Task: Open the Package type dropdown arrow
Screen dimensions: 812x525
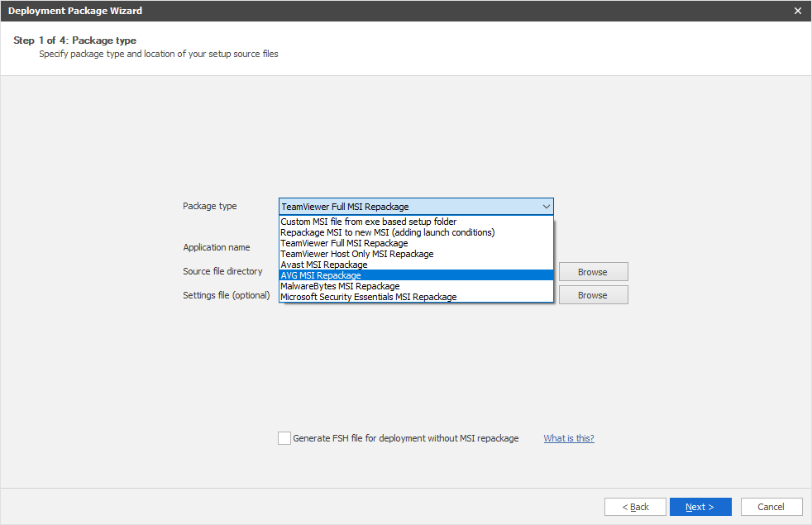Action: 546,207
